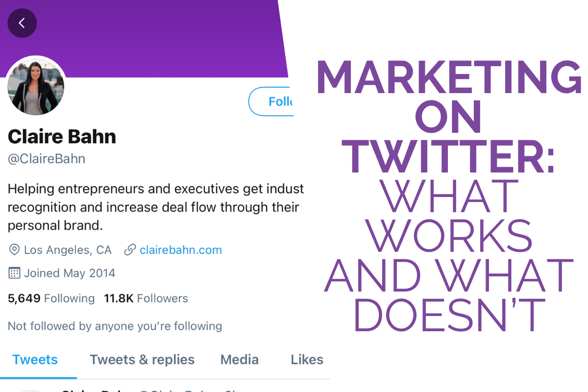Click the link chain icon
Viewport: 588px width, 392px height.
pos(130,250)
